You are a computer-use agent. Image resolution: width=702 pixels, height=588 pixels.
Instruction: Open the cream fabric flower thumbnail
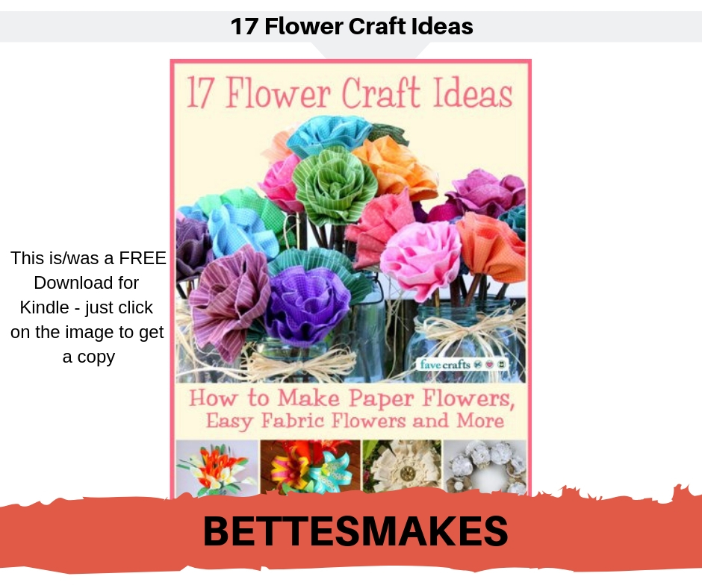coord(402,466)
